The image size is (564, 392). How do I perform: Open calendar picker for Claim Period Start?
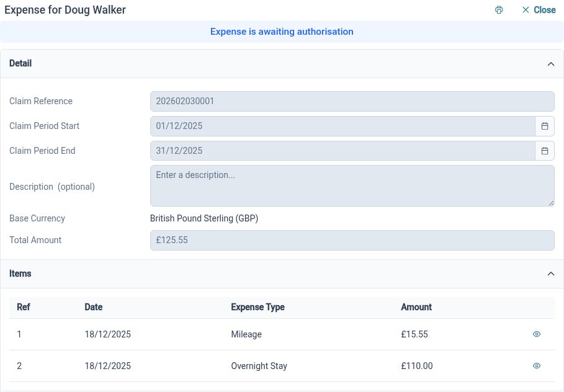[x=545, y=127]
